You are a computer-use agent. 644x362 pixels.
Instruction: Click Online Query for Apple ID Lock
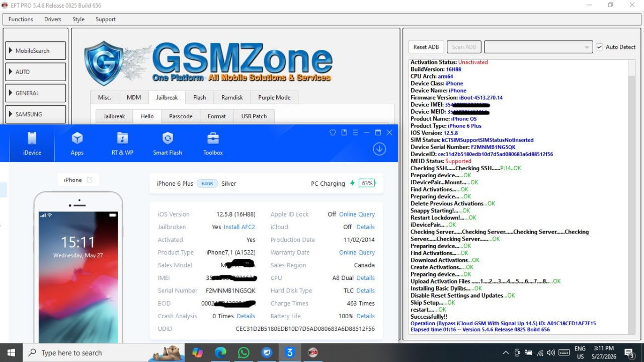(357, 214)
